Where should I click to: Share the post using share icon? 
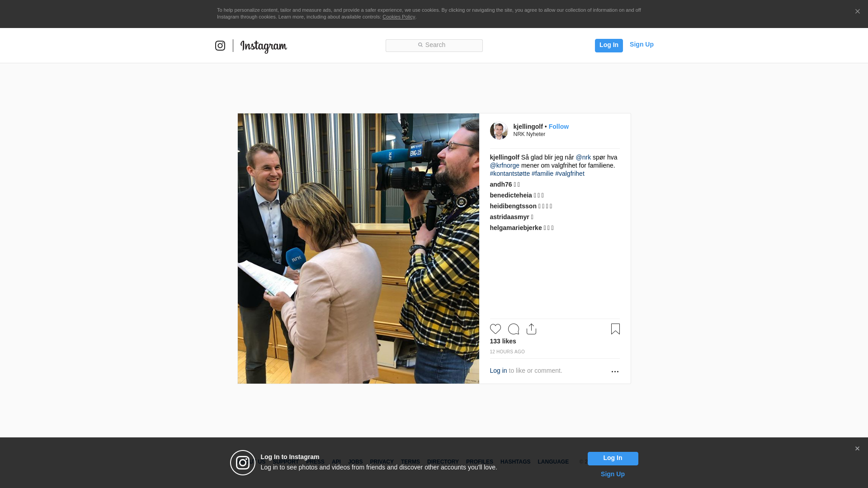pos(531,329)
